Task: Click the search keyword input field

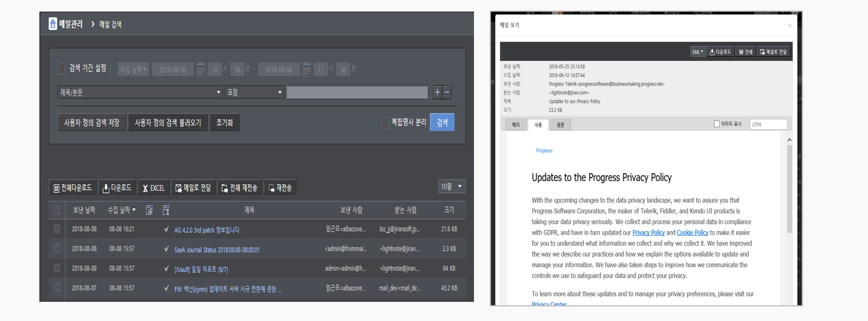Action: tap(358, 92)
